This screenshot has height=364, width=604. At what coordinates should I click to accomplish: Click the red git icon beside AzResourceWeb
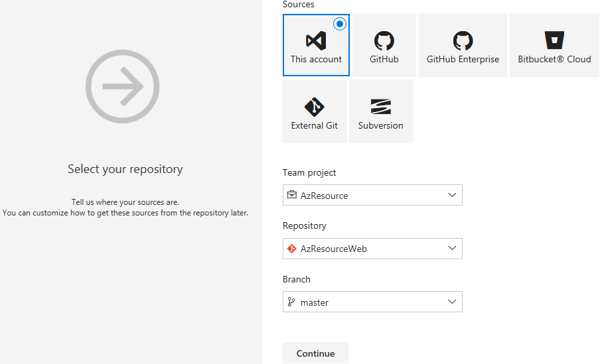coord(291,249)
